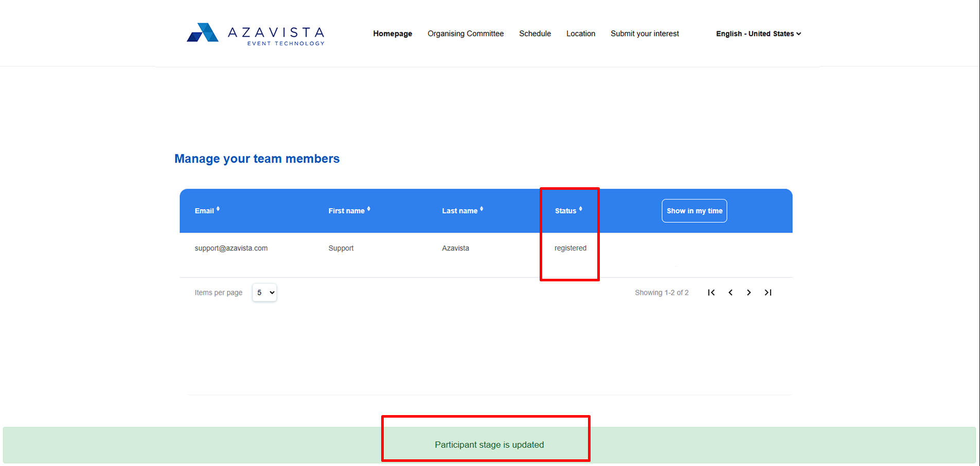The height and width of the screenshot is (466, 980).
Task: Go to the next page of results
Action: (x=749, y=292)
